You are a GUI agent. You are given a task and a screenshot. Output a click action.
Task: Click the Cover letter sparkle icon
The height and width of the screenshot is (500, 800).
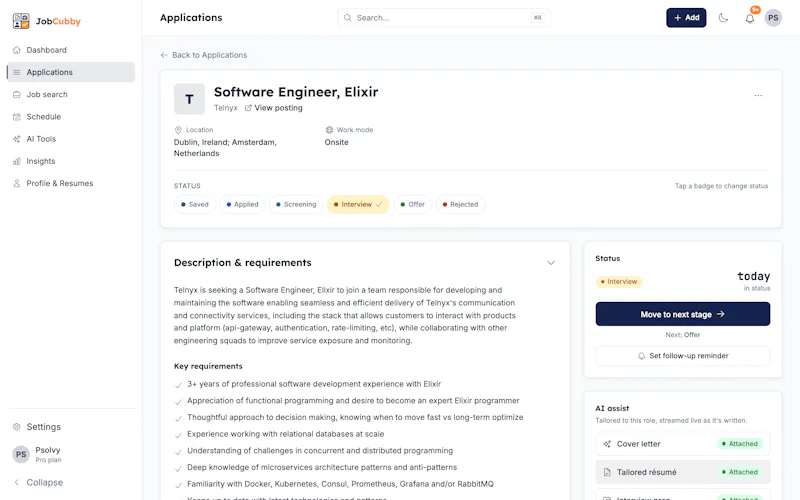(x=607, y=444)
